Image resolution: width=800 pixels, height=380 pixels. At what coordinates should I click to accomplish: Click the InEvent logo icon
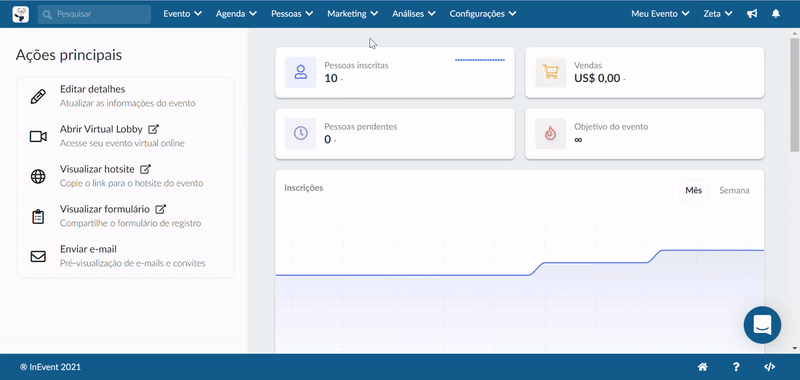point(21,14)
